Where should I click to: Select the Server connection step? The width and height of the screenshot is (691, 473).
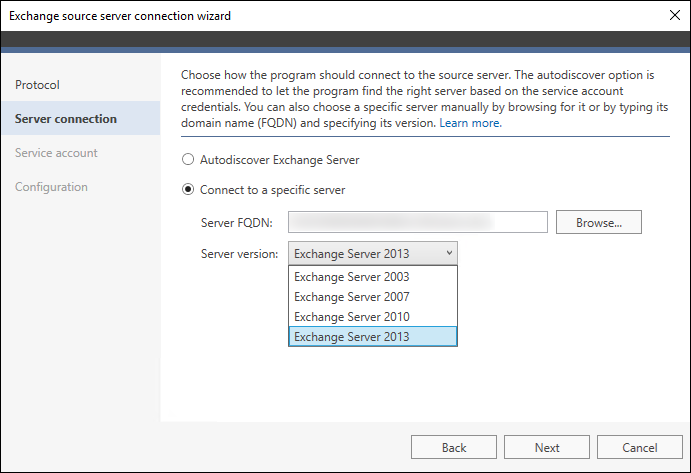click(x=81, y=118)
